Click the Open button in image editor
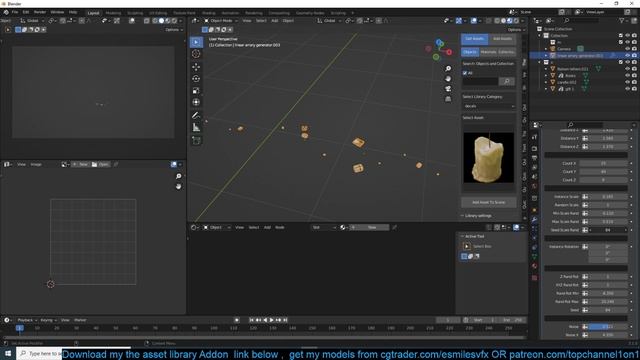 101,164
